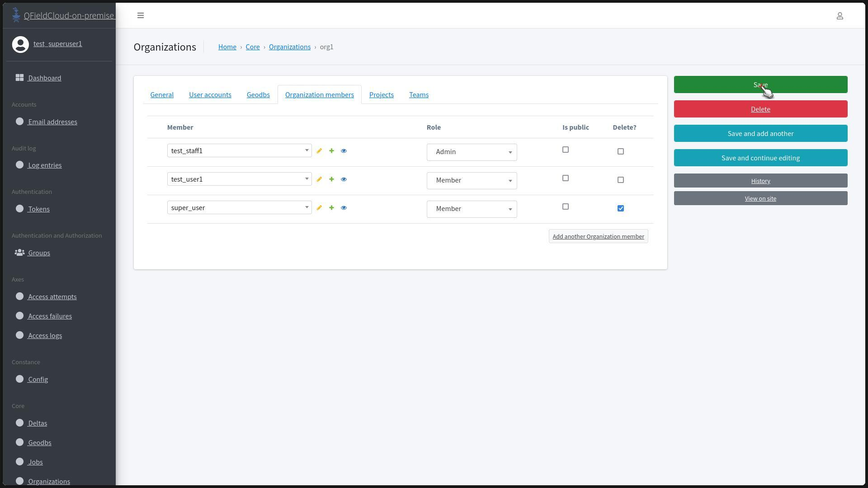Enable Is public for test_staff1
The image size is (868, 488).
[x=565, y=150]
